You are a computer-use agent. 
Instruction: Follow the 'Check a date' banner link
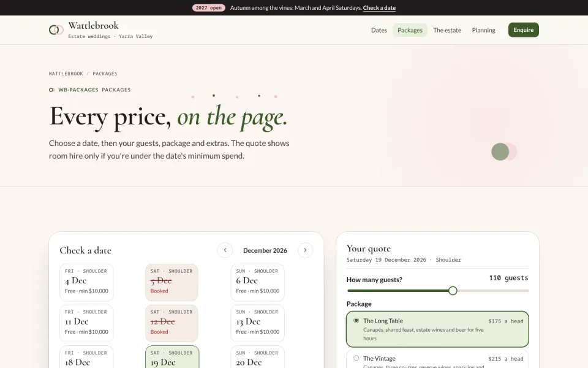pyautogui.click(x=379, y=7)
